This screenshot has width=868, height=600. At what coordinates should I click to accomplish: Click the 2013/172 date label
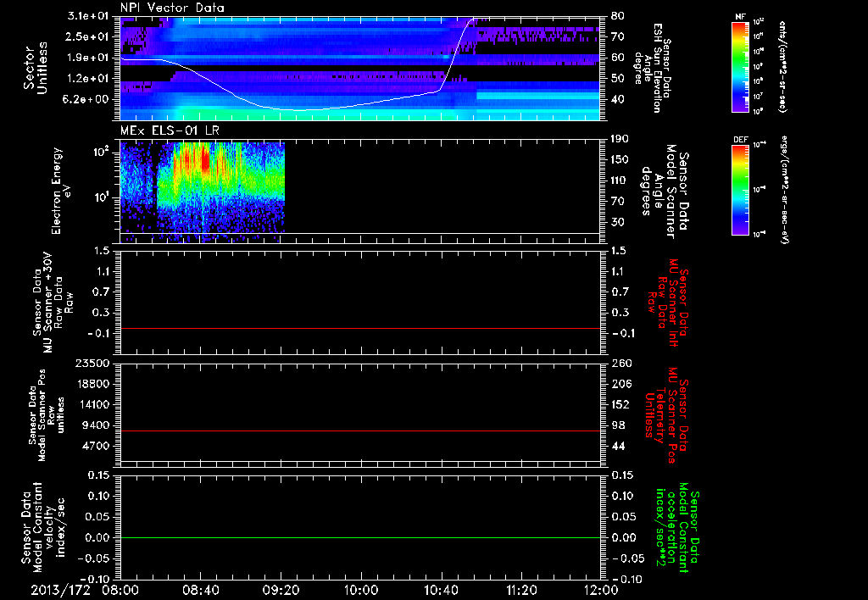60,590
